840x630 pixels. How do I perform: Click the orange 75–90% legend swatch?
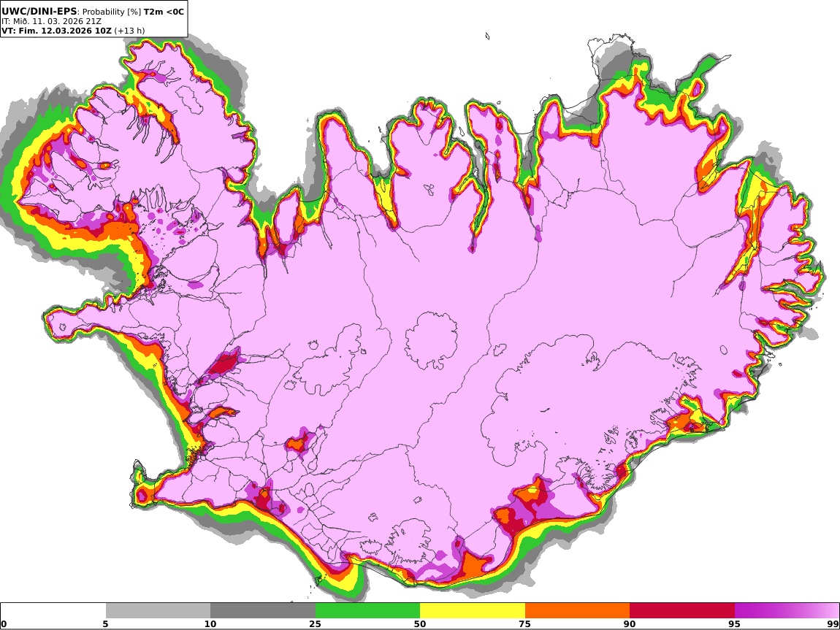click(x=577, y=610)
